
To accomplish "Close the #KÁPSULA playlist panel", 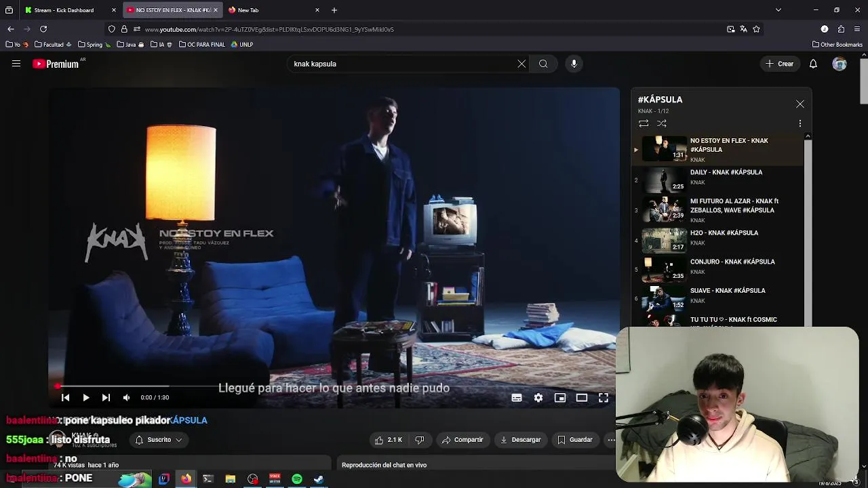I will [800, 104].
